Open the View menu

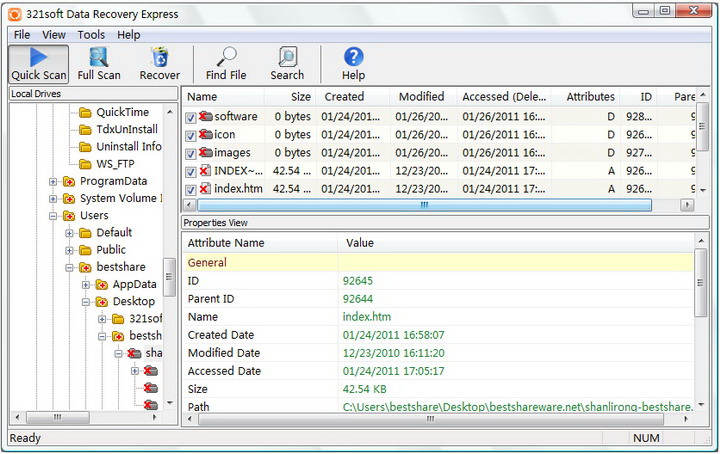tap(54, 35)
